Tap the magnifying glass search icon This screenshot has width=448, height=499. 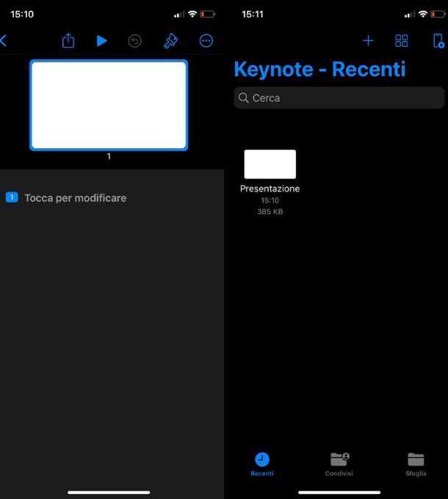(x=244, y=98)
